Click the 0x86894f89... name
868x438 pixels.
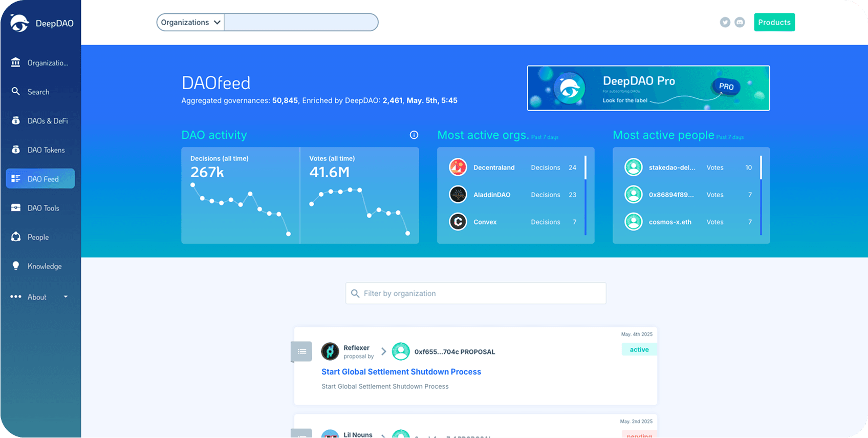click(671, 195)
